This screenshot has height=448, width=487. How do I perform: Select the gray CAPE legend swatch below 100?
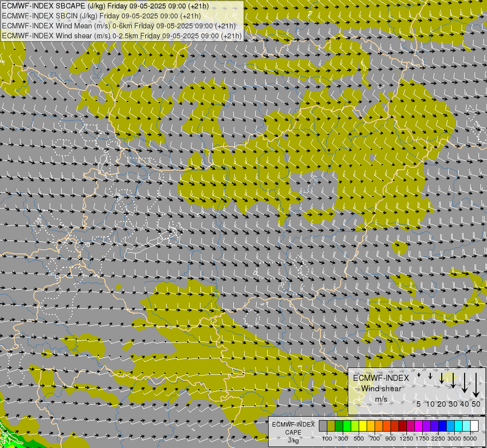(x=323, y=426)
